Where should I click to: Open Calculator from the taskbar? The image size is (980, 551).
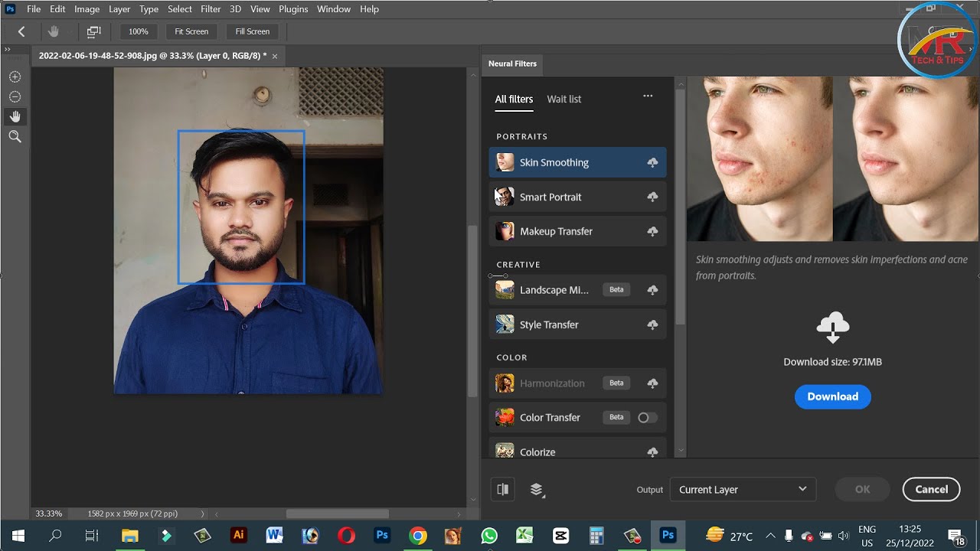(x=596, y=536)
